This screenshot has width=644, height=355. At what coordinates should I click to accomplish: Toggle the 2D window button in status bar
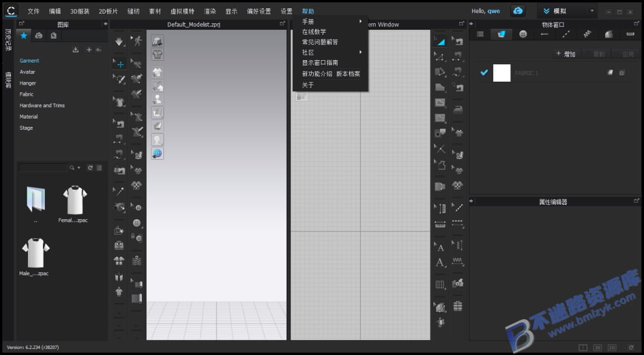(612, 348)
